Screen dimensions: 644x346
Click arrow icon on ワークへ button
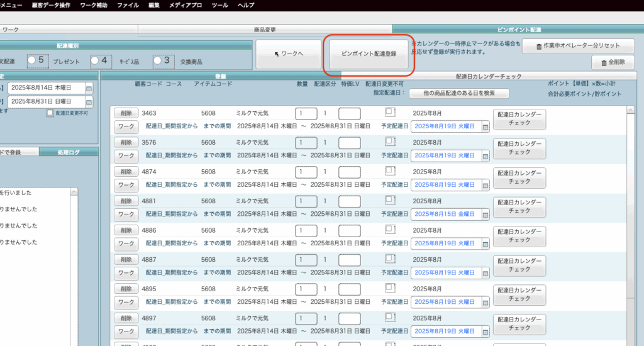[277, 54]
